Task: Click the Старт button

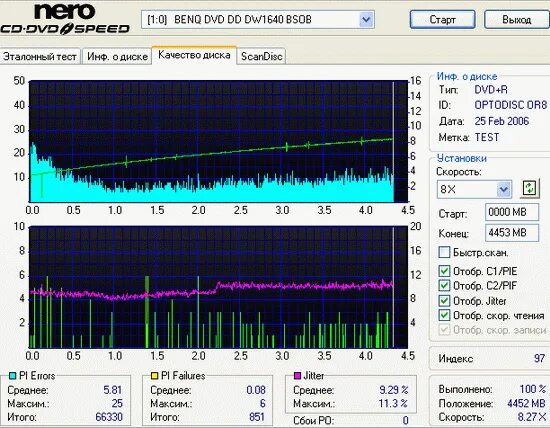Action: [443, 20]
